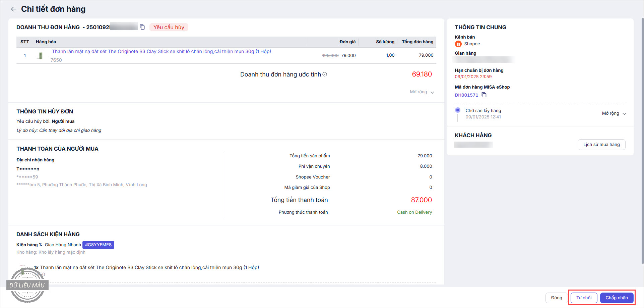The height and width of the screenshot is (308, 644).
Task: Reject the cancellation with Từ chối
Action: 584,298
